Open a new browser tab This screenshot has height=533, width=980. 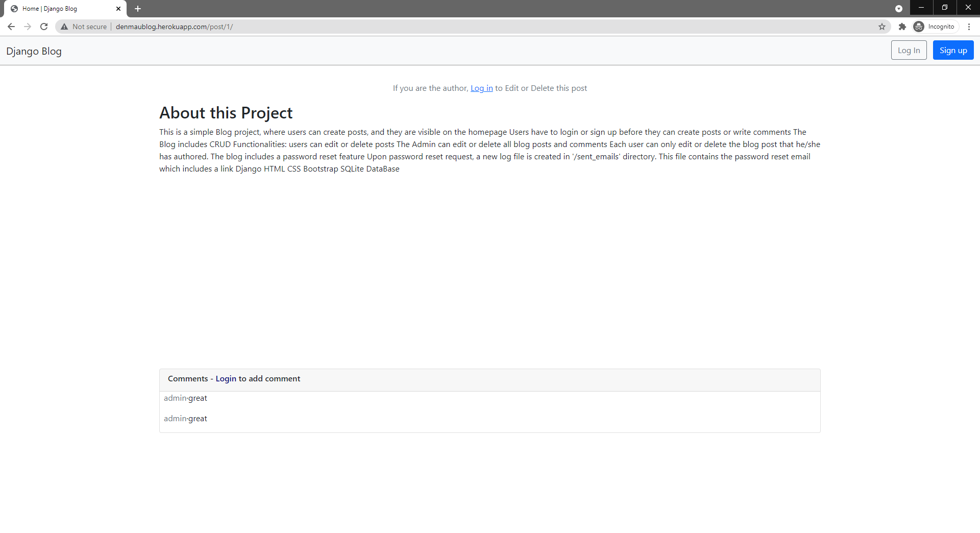click(138, 9)
